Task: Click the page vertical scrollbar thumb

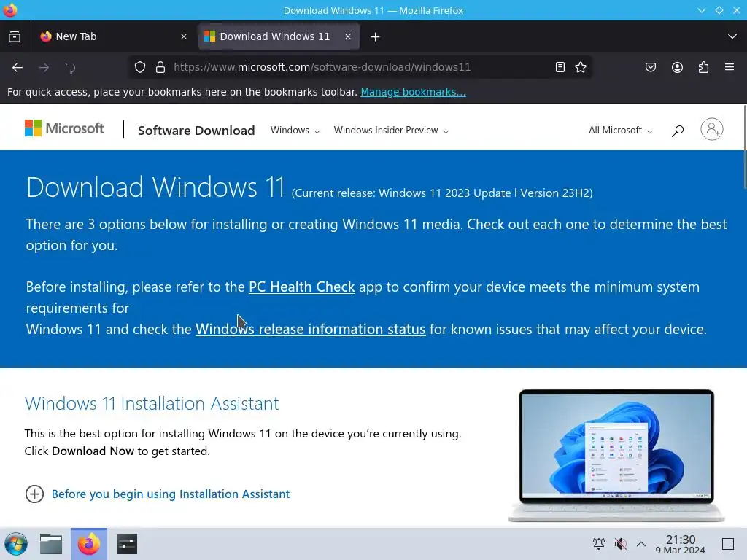Action: [x=744, y=147]
